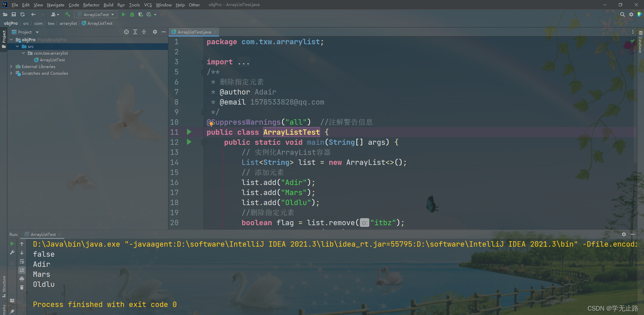Click the arrarylist breadcrumb

(x=68, y=23)
